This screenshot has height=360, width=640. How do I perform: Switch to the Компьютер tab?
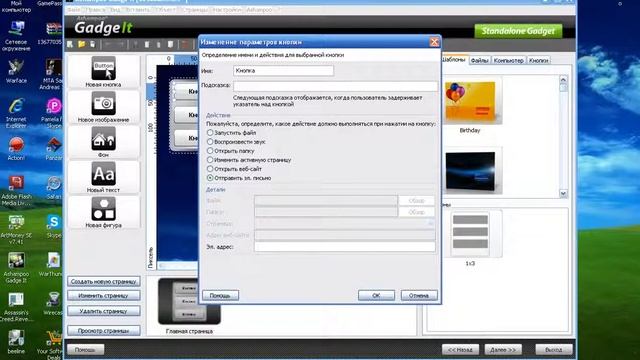click(508, 60)
